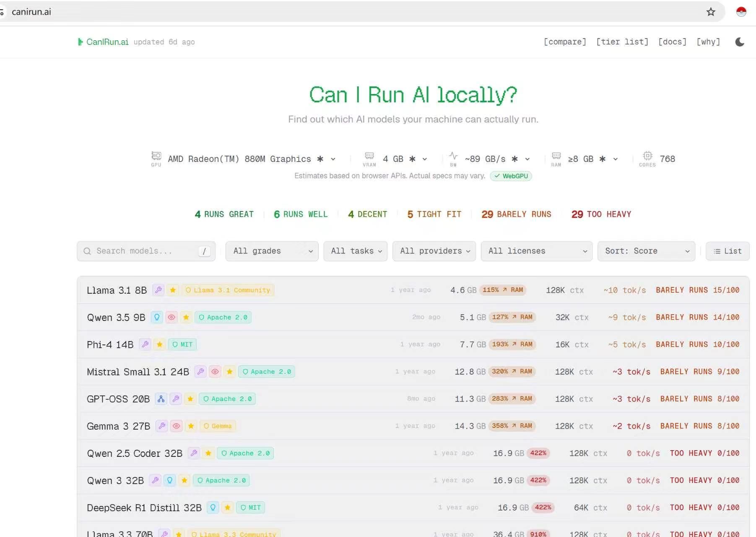This screenshot has width=756, height=537.
Task: Switch view using the List toggle button
Action: (x=727, y=251)
